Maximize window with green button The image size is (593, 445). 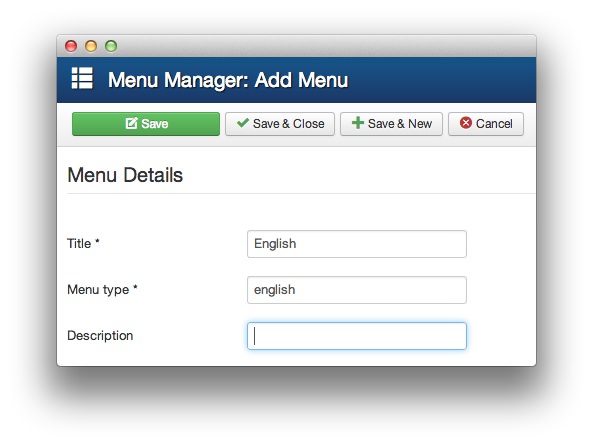tap(111, 46)
